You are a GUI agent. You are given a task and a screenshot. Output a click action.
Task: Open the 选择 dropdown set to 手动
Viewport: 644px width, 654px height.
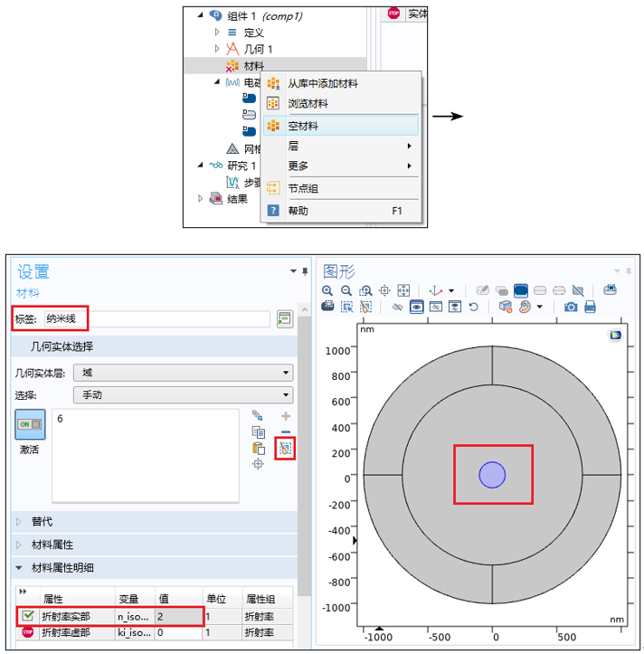tap(183, 394)
